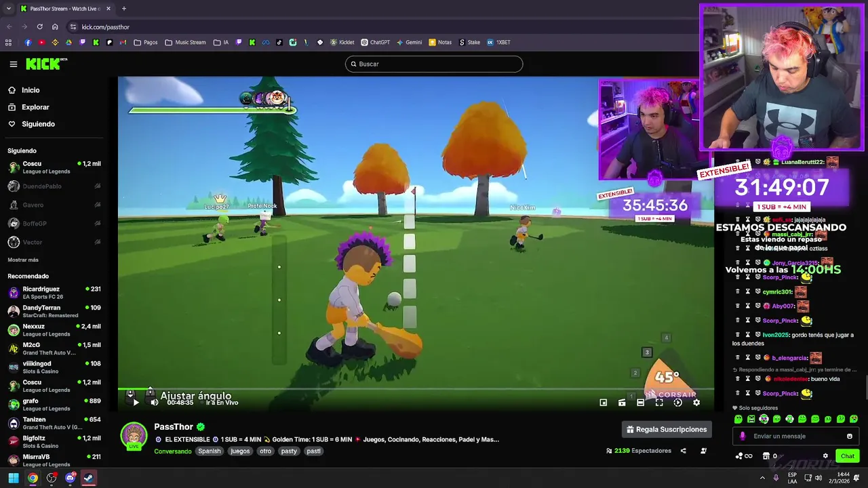
Task: Open Chrome tab search dropdown arrow
Action: point(8,9)
